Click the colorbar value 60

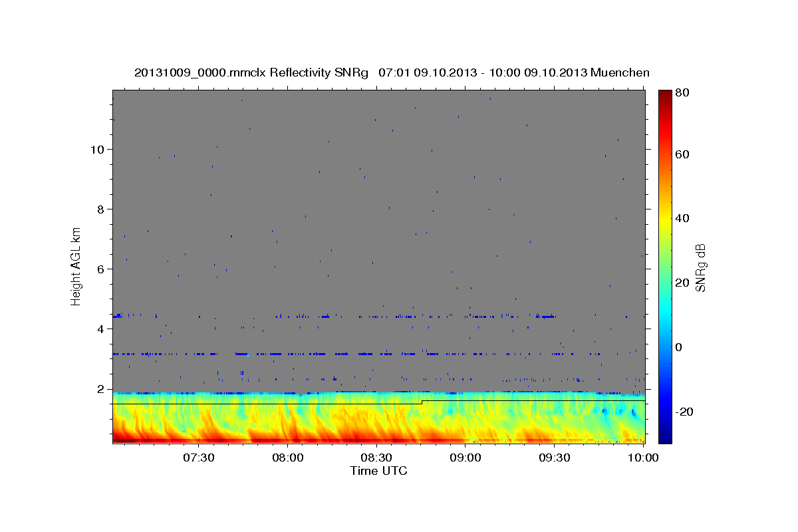point(682,154)
